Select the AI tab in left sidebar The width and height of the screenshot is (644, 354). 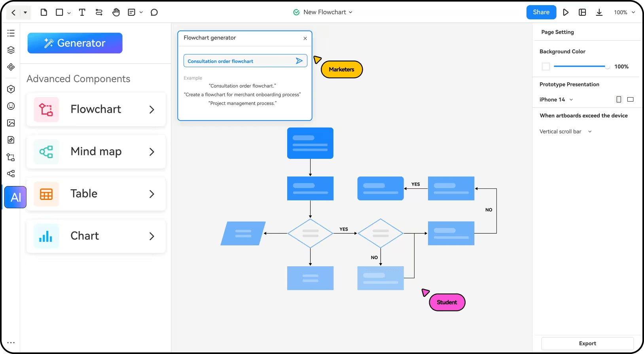tap(15, 197)
